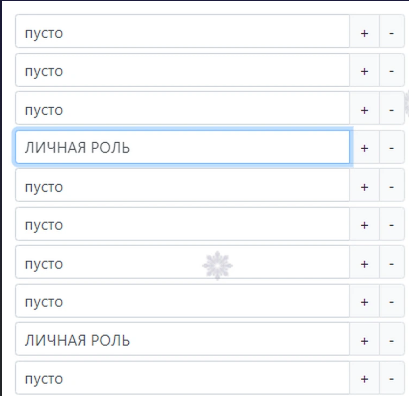This screenshot has height=396, width=409.
Task: Focus the first пусто input field
Action: pos(182,31)
